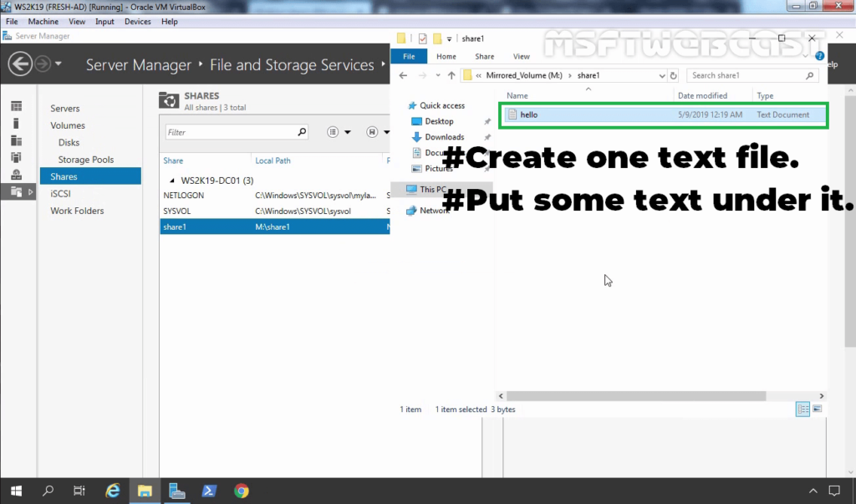This screenshot has width=856, height=504.
Task: Open Work Folders page
Action: (x=77, y=211)
